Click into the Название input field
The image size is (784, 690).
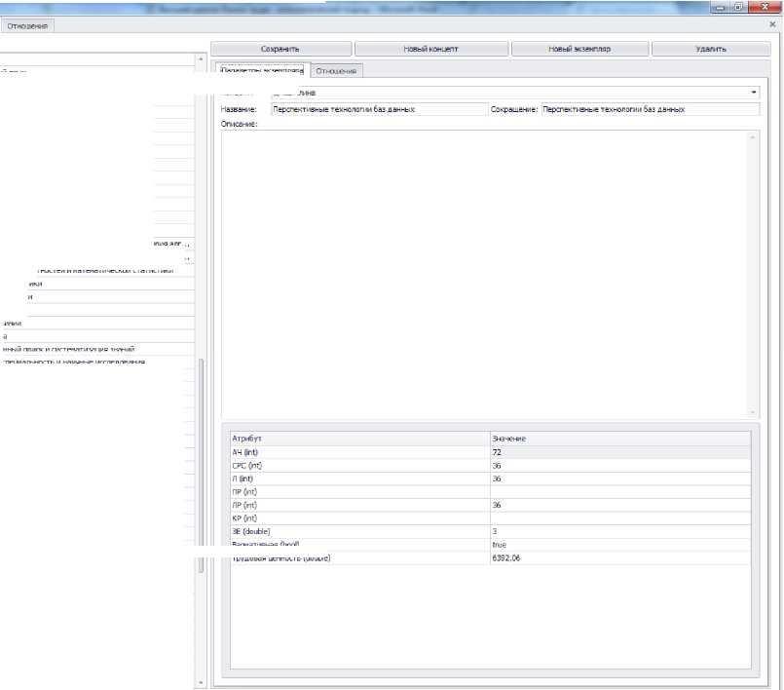click(380, 109)
